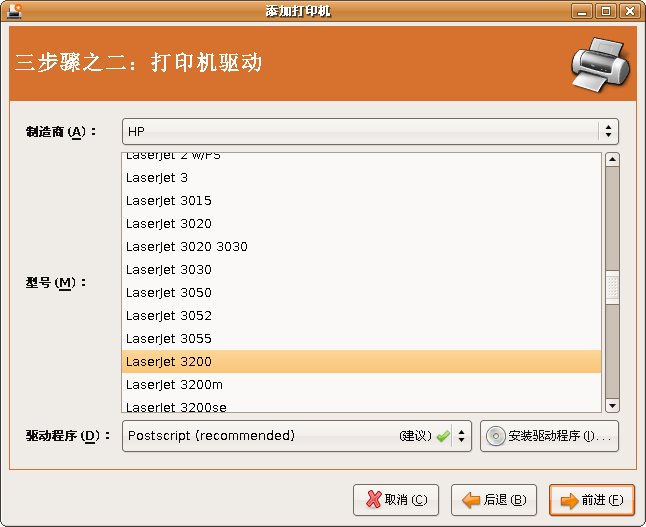This screenshot has width=646, height=527.
Task: Minimize the Add Printer window
Action: (x=582, y=11)
